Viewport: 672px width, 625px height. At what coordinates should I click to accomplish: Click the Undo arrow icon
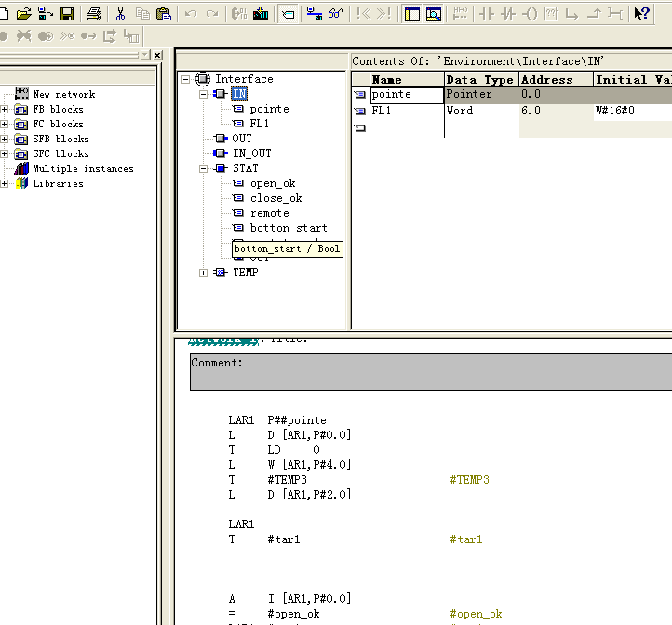tap(191, 14)
